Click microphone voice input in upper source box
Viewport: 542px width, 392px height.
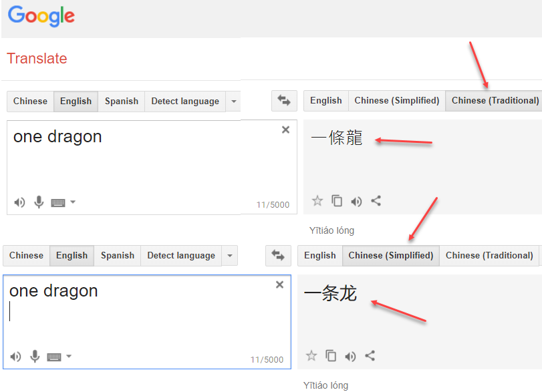[39, 202]
